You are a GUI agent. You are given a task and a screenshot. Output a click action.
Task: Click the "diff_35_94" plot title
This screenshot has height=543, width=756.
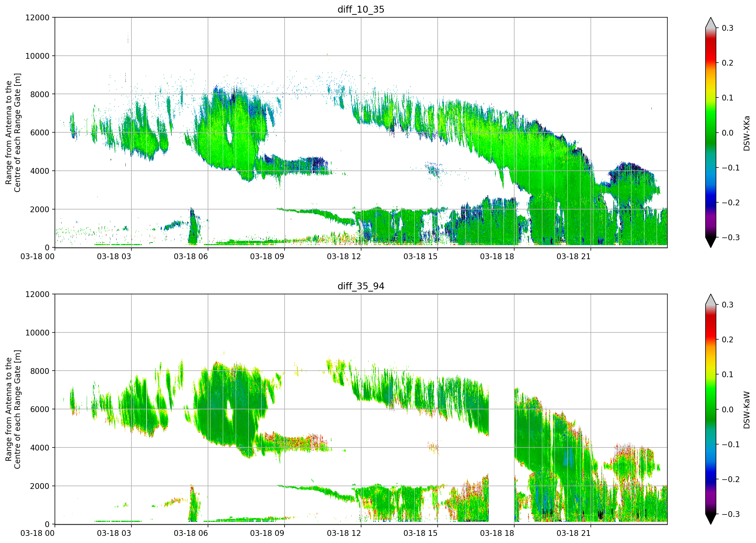pos(361,286)
